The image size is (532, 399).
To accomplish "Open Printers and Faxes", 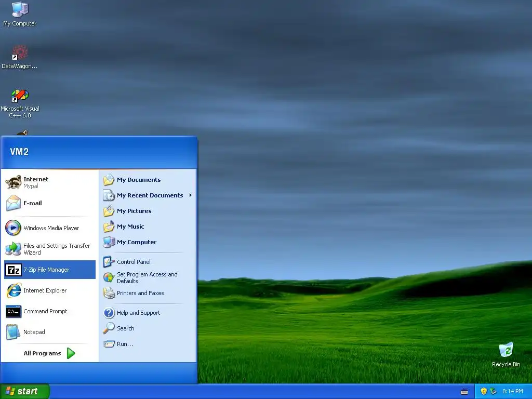I will pyautogui.click(x=148, y=293).
